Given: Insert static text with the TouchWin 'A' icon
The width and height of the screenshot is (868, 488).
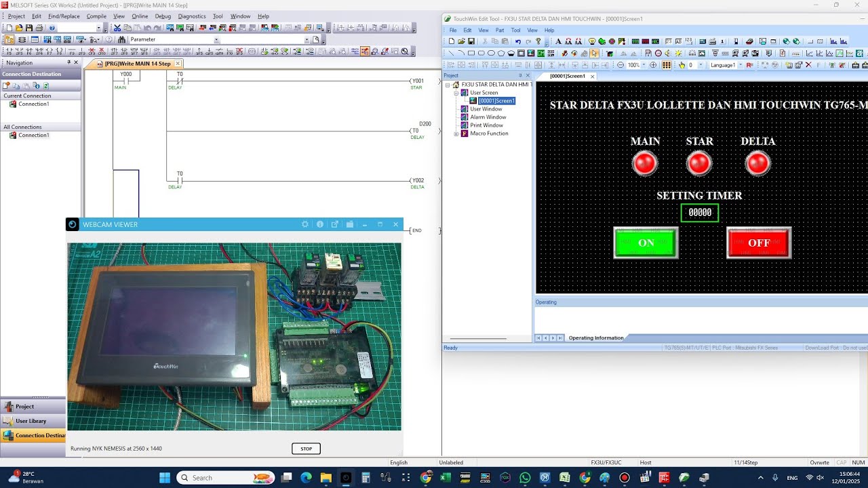Looking at the screenshot, I should pos(559,41).
